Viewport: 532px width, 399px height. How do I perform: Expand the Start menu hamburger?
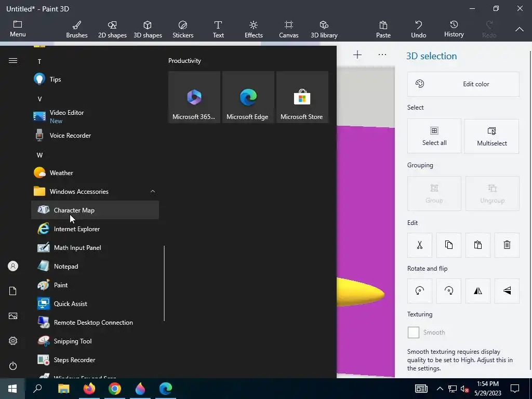coord(13,60)
